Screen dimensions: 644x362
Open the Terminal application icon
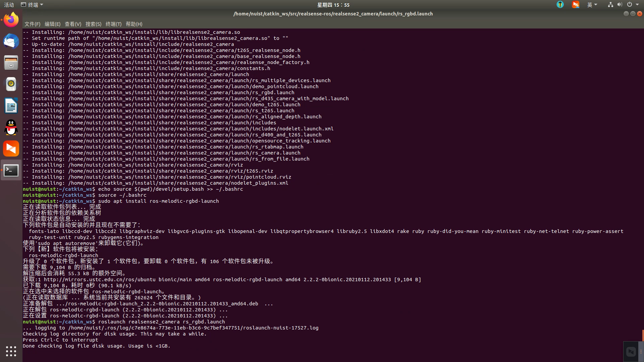(x=11, y=170)
